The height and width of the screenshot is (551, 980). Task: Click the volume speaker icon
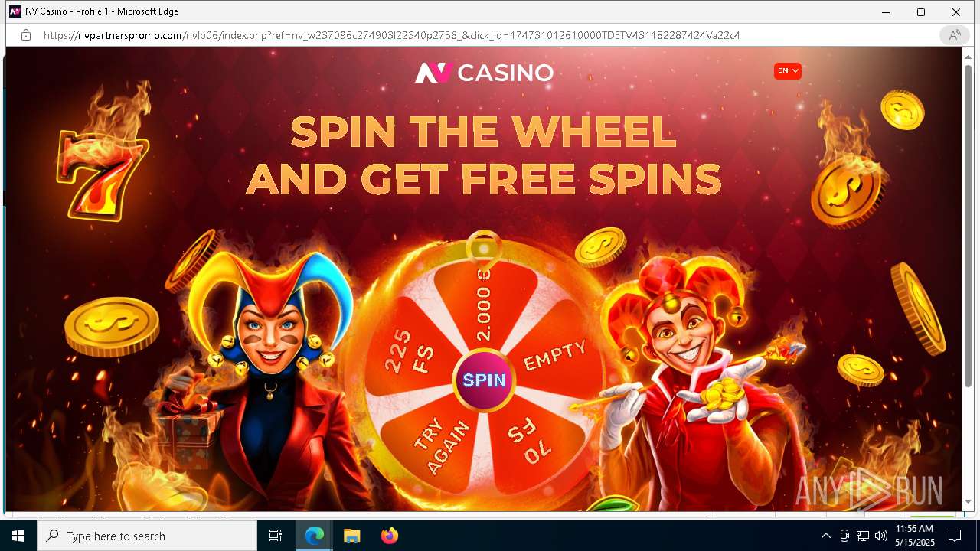click(x=881, y=536)
